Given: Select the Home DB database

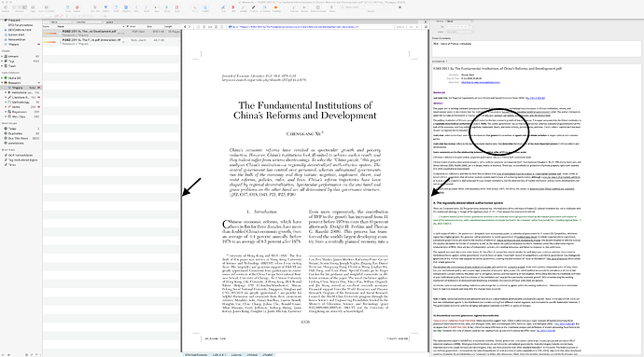Looking at the screenshot, I should coord(14,78).
